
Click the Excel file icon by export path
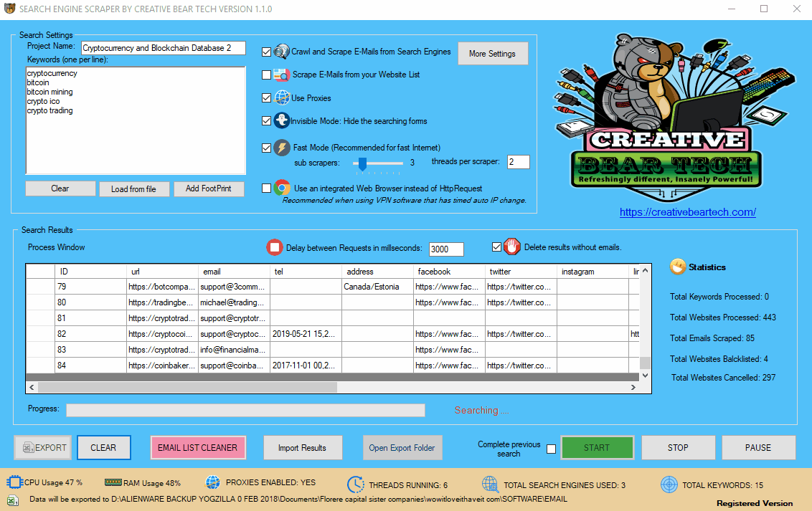click(13, 500)
